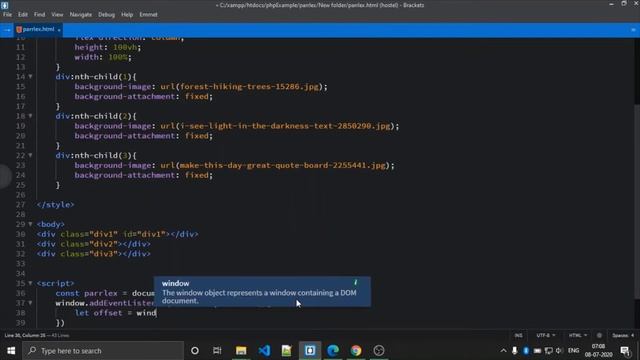Collapse code fold at line 18
Screen dimensions: 640x360
30,116
